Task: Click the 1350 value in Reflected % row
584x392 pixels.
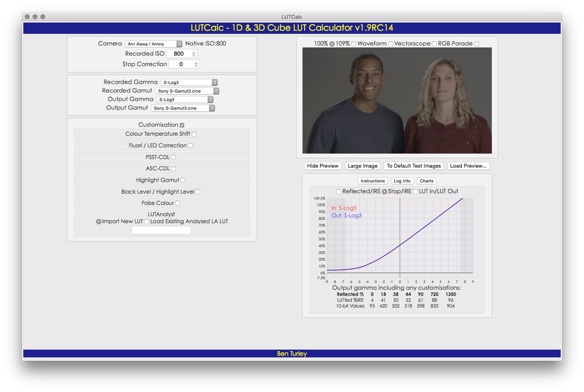Action: pos(451,294)
